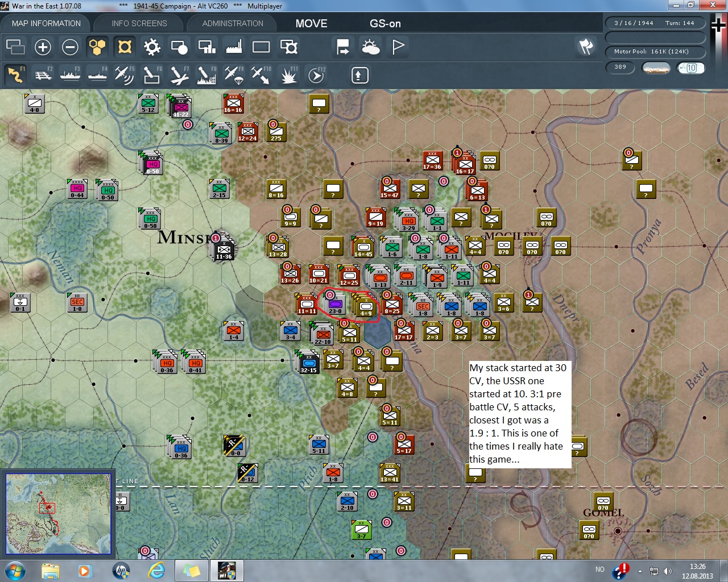Click the rectangle-with-bar-chart icon
The image size is (728, 582).
(x=206, y=47)
